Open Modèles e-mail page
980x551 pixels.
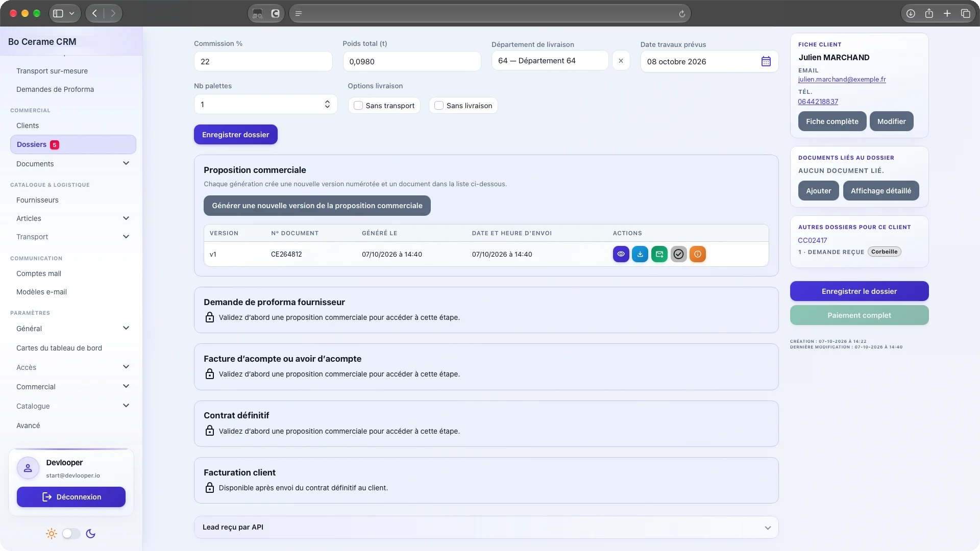tap(41, 292)
